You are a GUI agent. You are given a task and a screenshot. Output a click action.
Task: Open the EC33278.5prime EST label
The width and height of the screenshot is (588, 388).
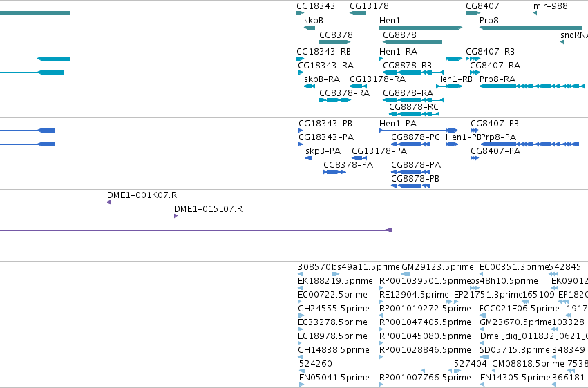pyautogui.click(x=332, y=322)
